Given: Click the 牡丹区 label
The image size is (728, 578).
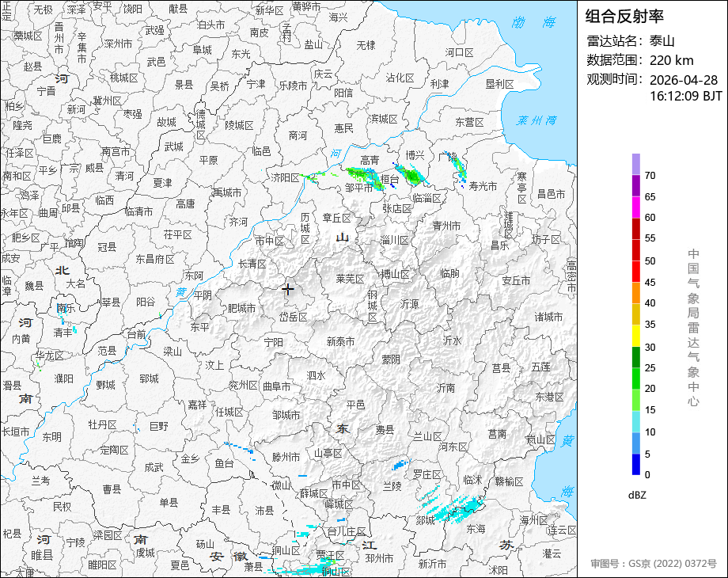Looking at the screenshot, I should pyautogui.click(x=103, y=424).
